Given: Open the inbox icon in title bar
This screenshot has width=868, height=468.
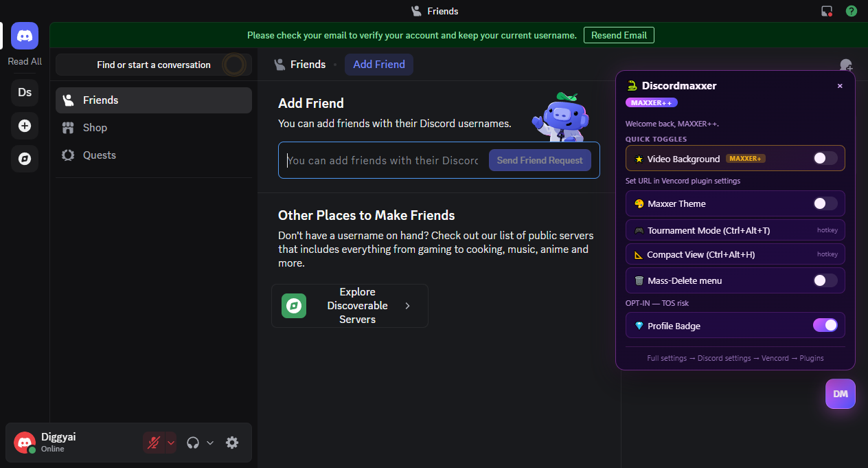Looking at the screenshot, I should tap(827, 11).
